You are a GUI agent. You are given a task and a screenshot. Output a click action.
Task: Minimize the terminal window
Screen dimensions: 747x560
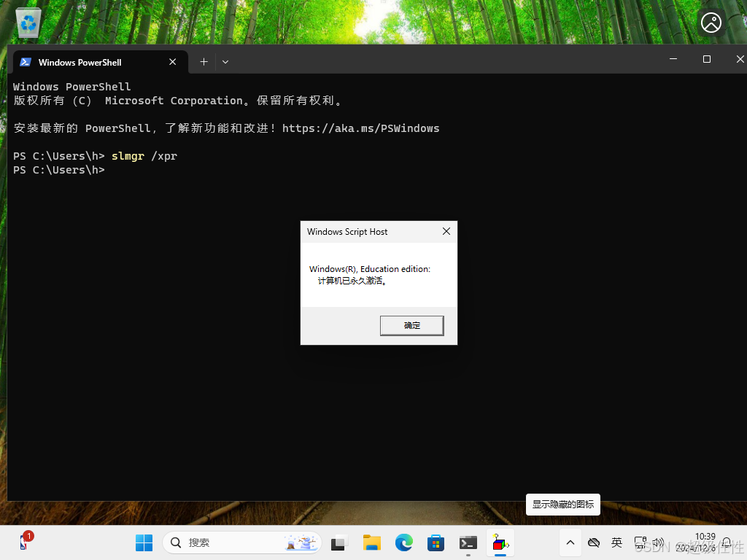(673, 59)
